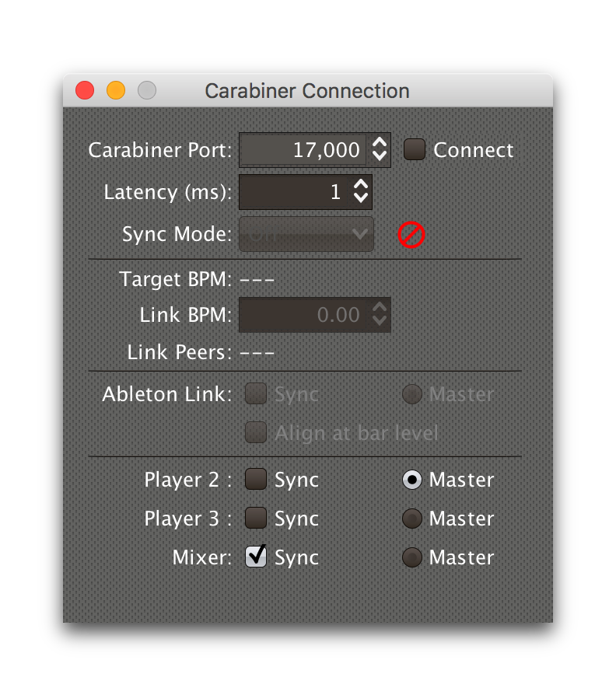
Task: Click the disabled Ableton Link Master radio
Action: coord(411,394)
